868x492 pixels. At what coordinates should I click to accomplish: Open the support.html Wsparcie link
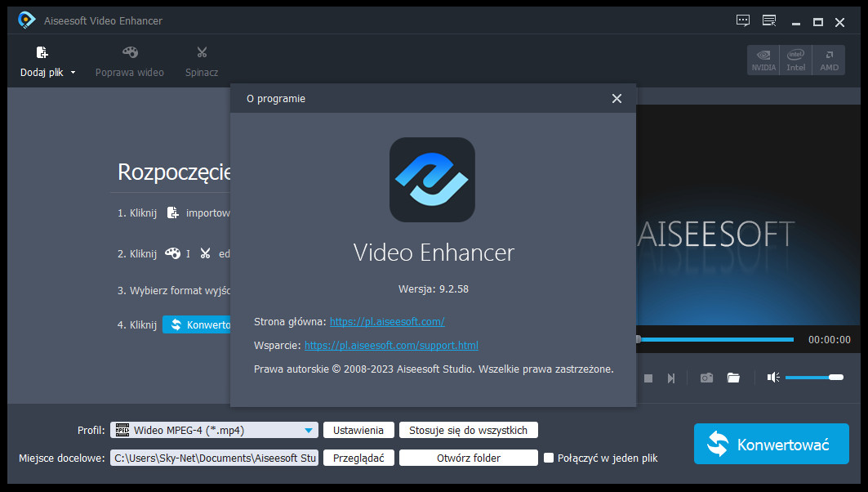391,345
